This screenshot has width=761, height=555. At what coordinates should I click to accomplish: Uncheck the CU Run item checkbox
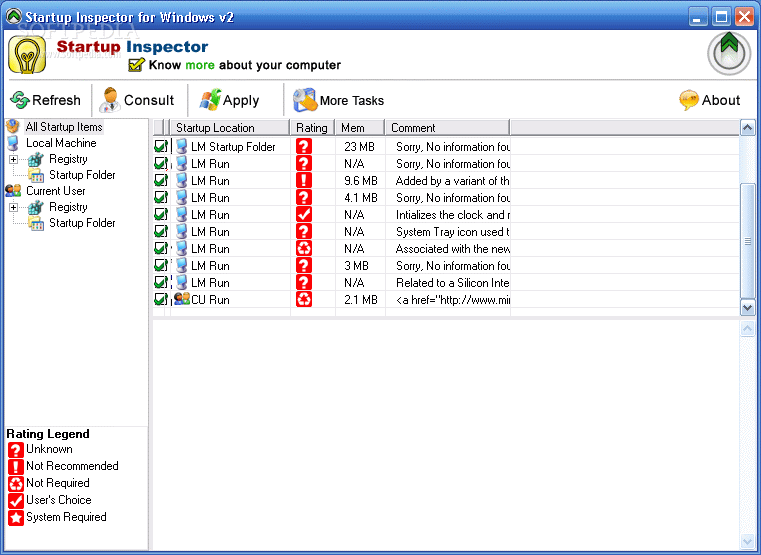point(161,299)
